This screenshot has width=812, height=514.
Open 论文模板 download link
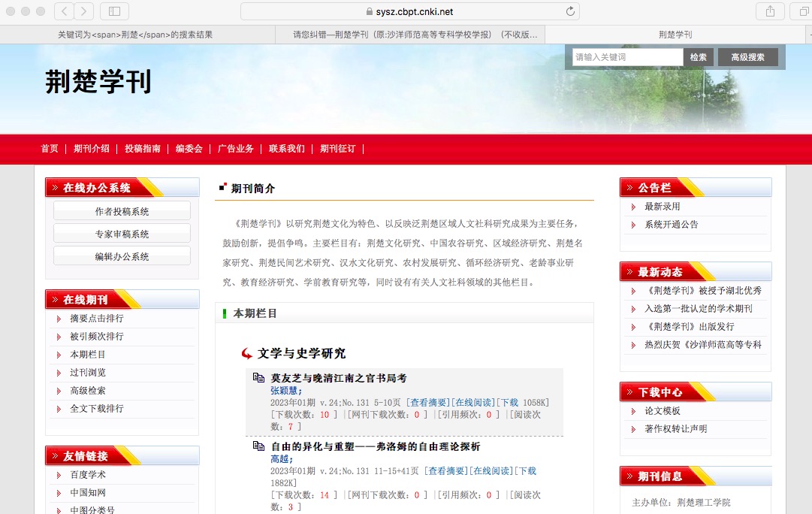tap(663, 411)
